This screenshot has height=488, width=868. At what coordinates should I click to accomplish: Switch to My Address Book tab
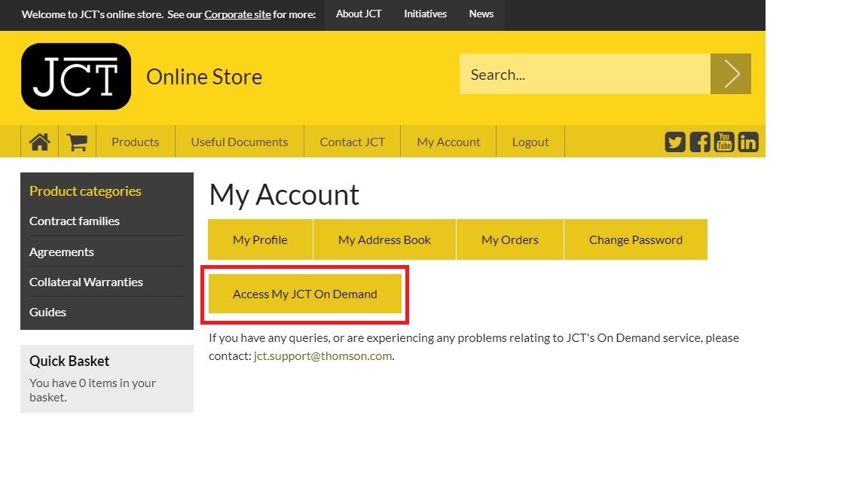pyautogui.click(x=384, y=239)
